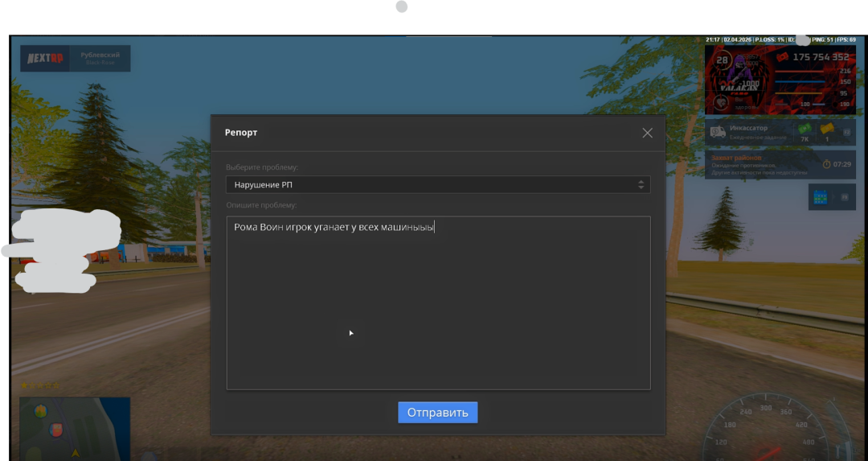Click the dropdown arrows in problem selector
The height and width of the screenshot is (461, 868).
pos(641,185)
